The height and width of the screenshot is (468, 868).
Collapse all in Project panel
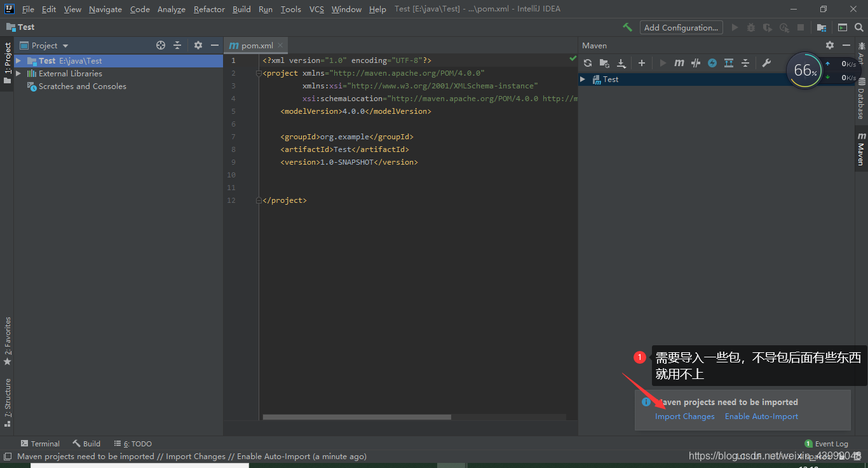[177, 45]
